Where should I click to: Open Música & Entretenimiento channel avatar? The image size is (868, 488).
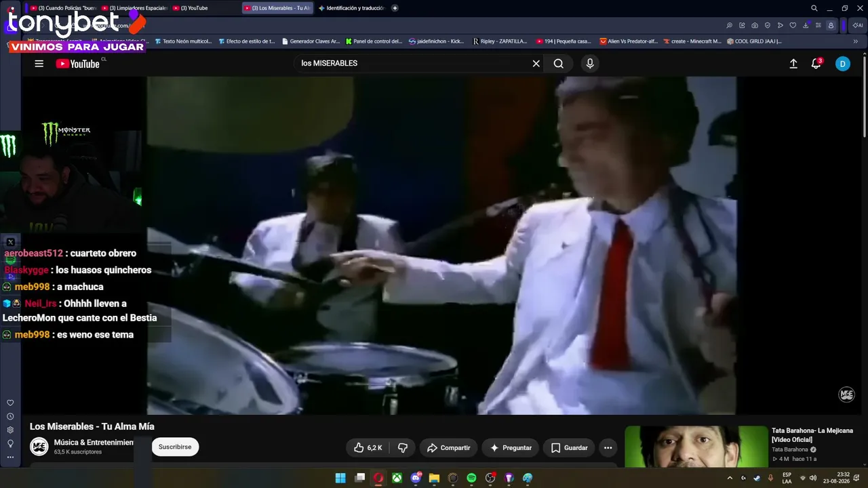tap(39, 447)
